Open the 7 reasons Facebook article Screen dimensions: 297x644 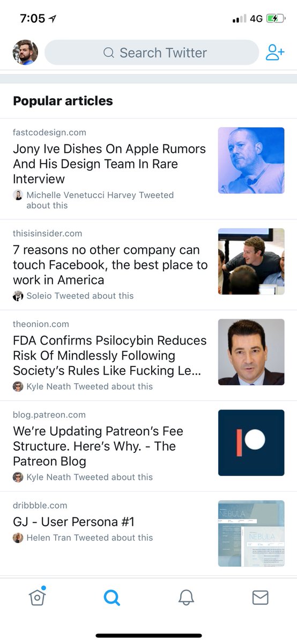[148, 265]
